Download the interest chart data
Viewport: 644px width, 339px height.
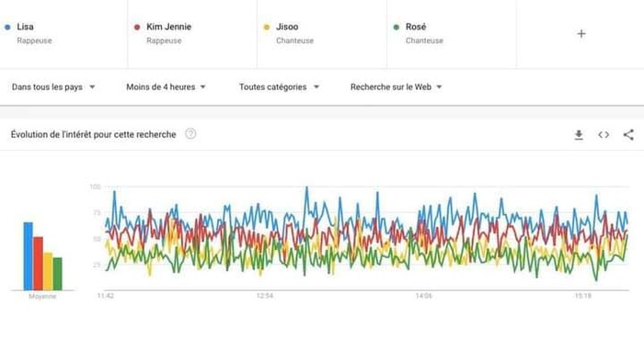[x=579, y=135]
